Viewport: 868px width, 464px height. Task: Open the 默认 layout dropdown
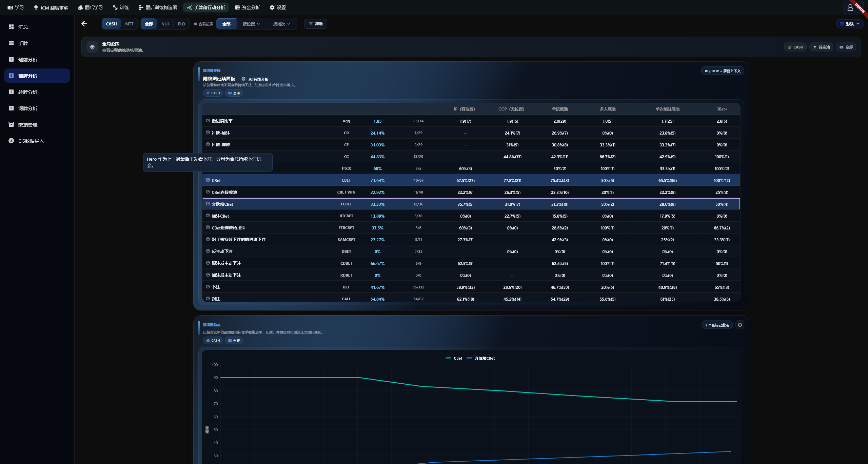pos(850,24)
